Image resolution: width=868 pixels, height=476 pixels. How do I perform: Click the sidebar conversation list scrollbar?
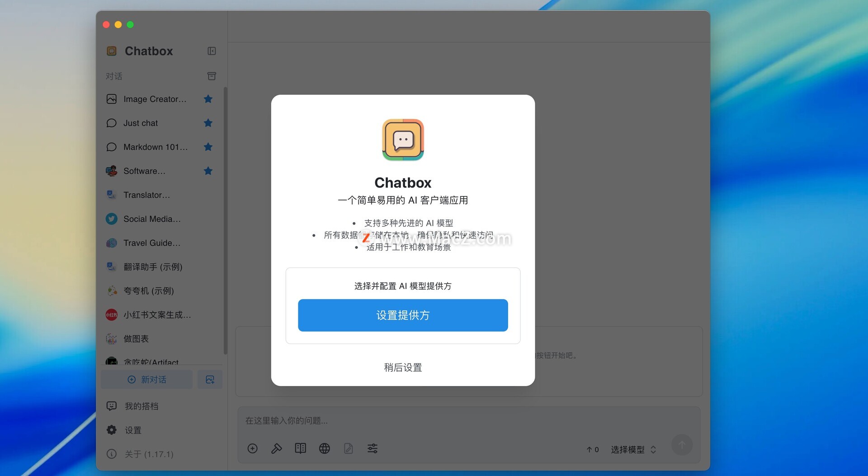pos(225,221)
